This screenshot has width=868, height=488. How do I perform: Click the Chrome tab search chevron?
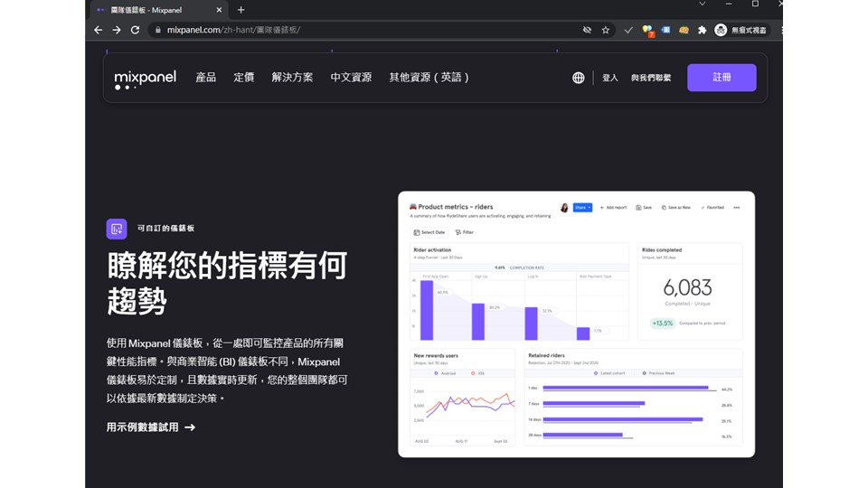click(702, 4)
